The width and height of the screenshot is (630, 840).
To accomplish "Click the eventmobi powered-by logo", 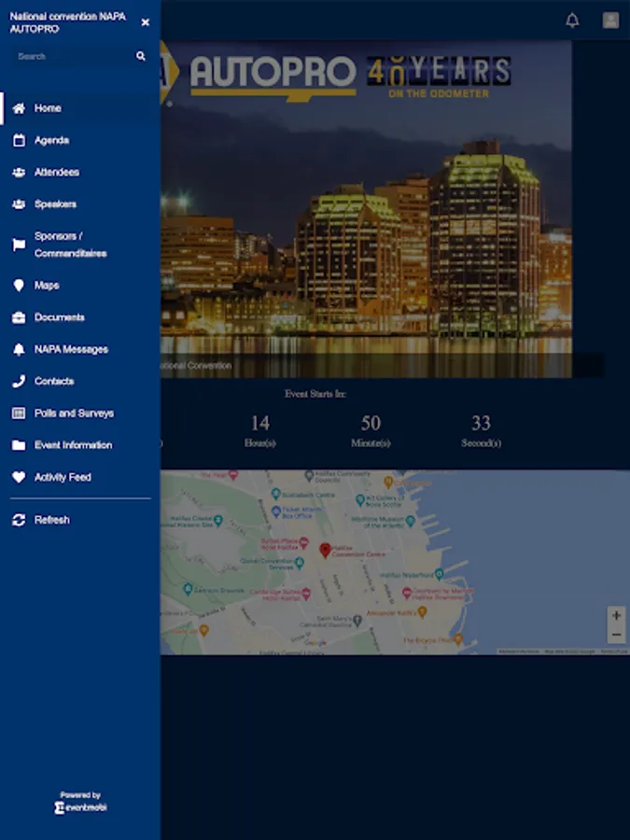I will (80, 807).
